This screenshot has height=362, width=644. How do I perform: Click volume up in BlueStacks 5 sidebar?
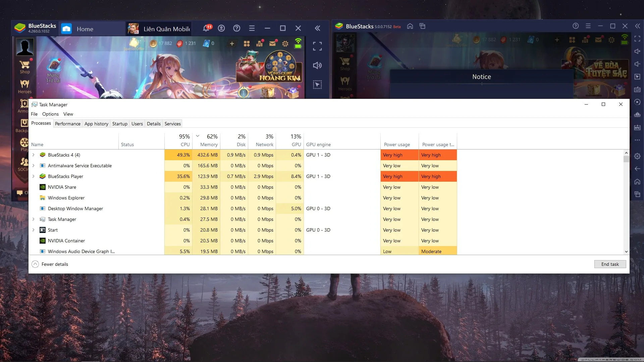pyautogui.click(x=637, y=51)
